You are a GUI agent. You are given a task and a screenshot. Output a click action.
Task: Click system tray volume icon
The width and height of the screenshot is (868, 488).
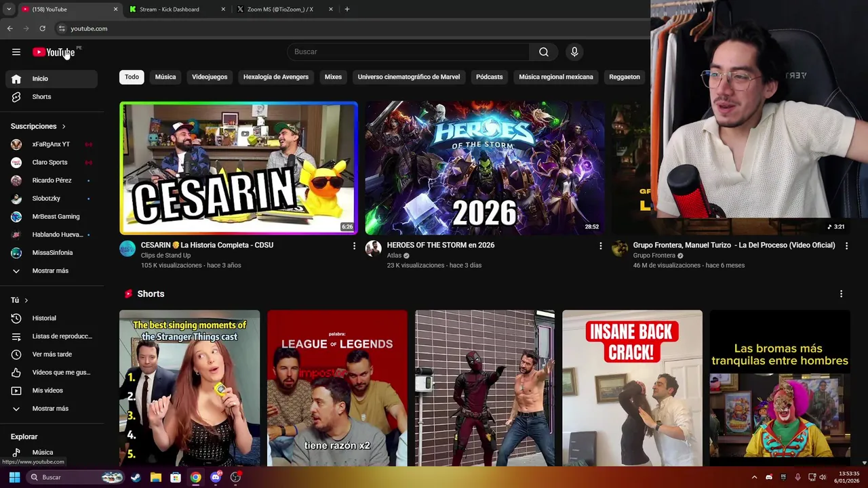823,477
